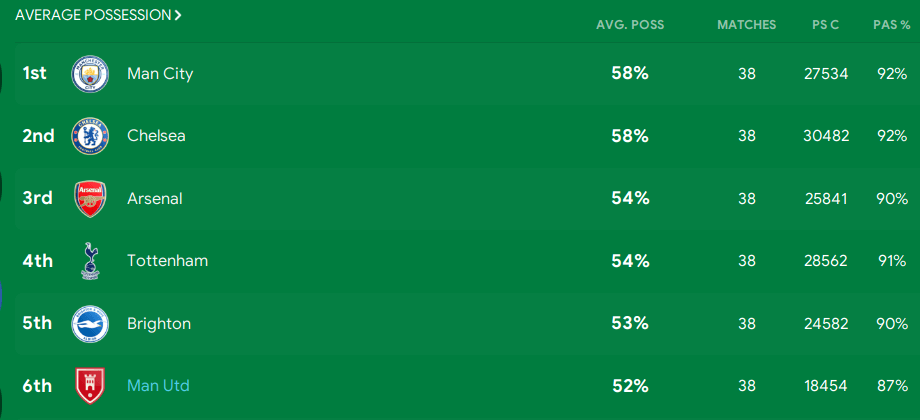This screenshot has height=420, width=920.
Task: Open the Average Possession heading link
Action: [93, 16]
